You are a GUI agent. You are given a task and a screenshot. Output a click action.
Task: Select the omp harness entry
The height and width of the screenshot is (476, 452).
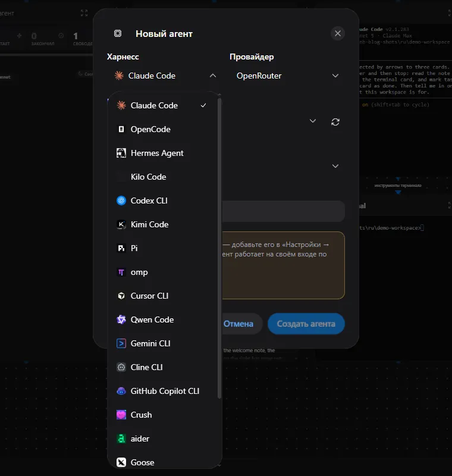[162, 272]
